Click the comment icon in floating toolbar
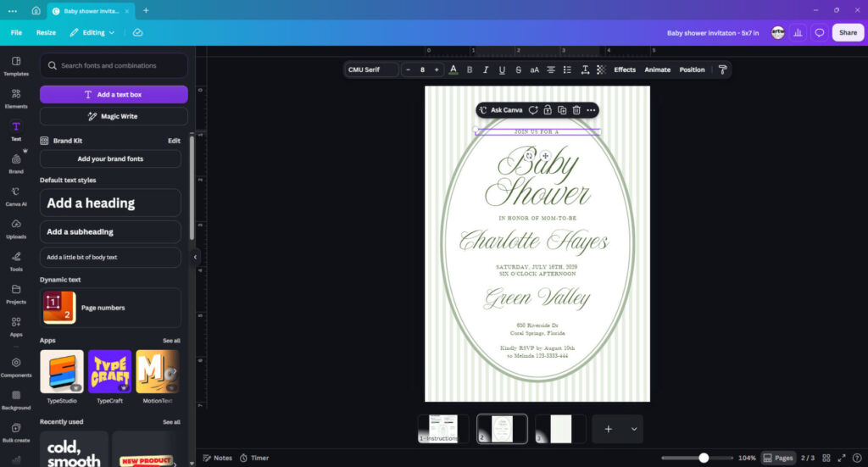The image size is (868, 467). point(533,110)
